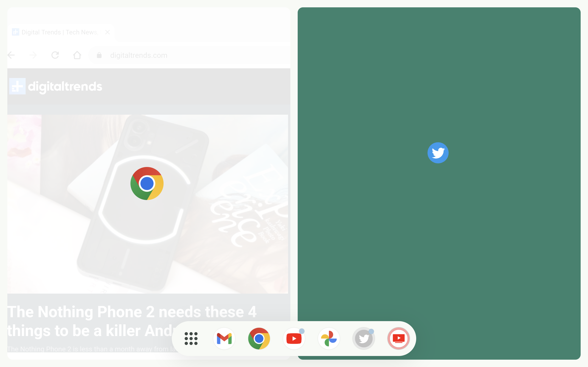Image resolution: width=588 pixels, height=367 pixels.
Task: Open YouTube app from taskbar
Action: 294,338
